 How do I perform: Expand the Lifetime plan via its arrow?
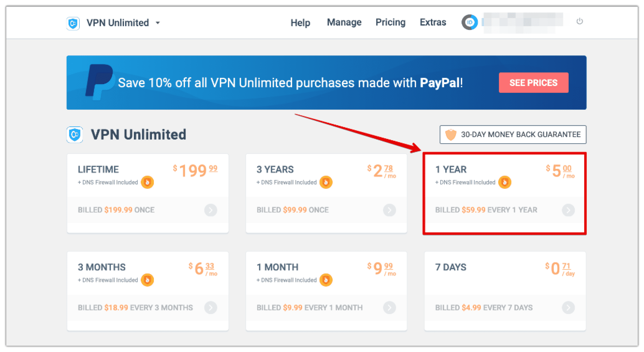pyautogui.click(x=211, y=210)
